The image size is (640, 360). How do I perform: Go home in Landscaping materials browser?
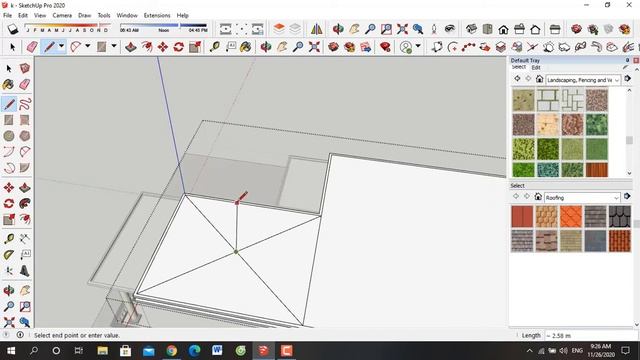[x=539, y=79]
